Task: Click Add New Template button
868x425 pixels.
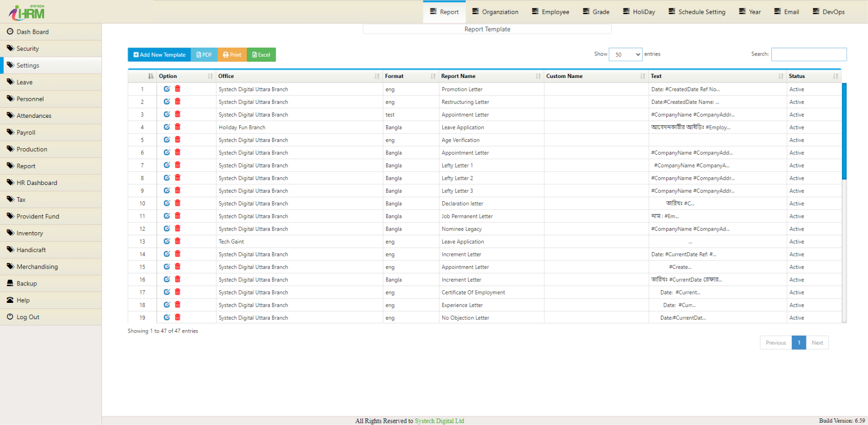Action: coord(159,55)
